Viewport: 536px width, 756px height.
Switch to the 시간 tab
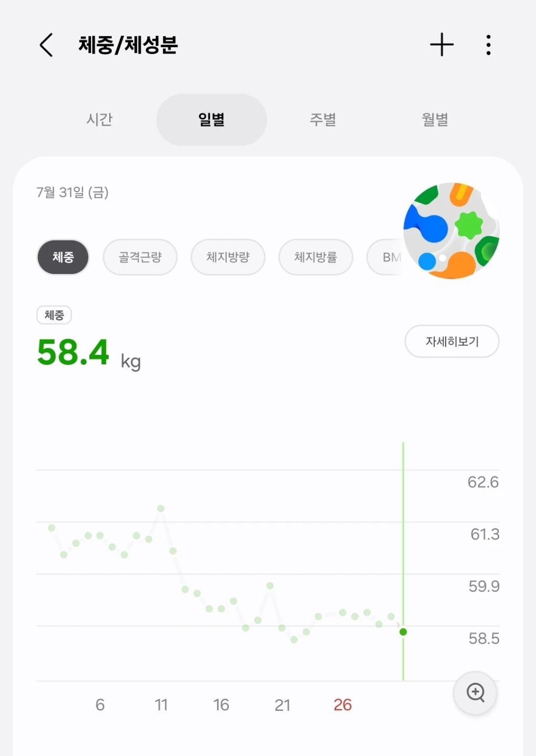[x=99, y=120]
